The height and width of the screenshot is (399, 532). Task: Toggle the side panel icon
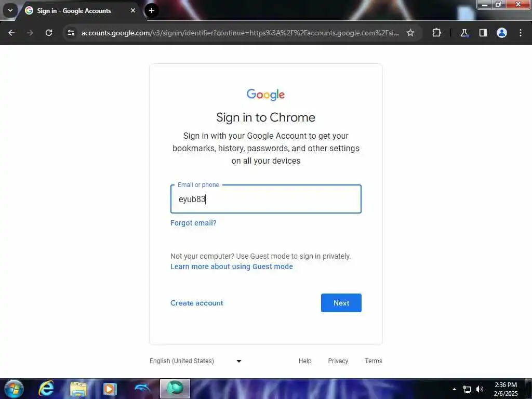(x=483, y=33)
